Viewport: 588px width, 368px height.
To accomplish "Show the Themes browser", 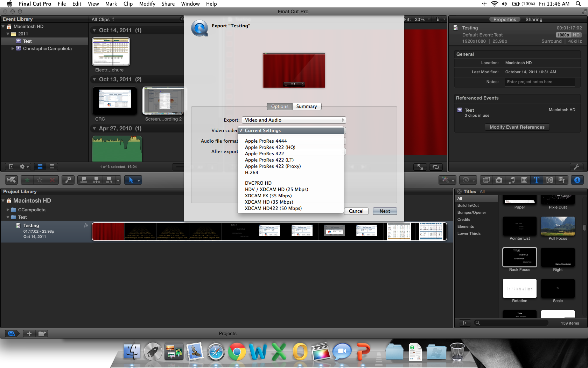I will point(562,180).
